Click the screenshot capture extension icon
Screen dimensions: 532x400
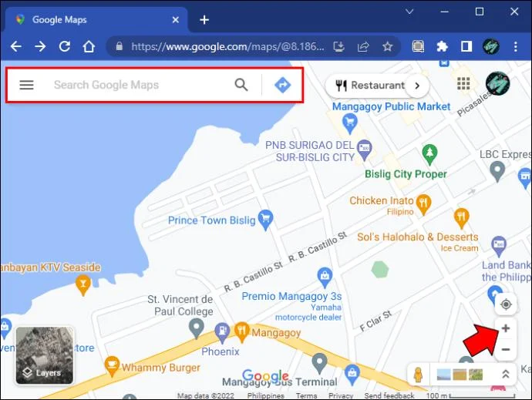[418, 46]
